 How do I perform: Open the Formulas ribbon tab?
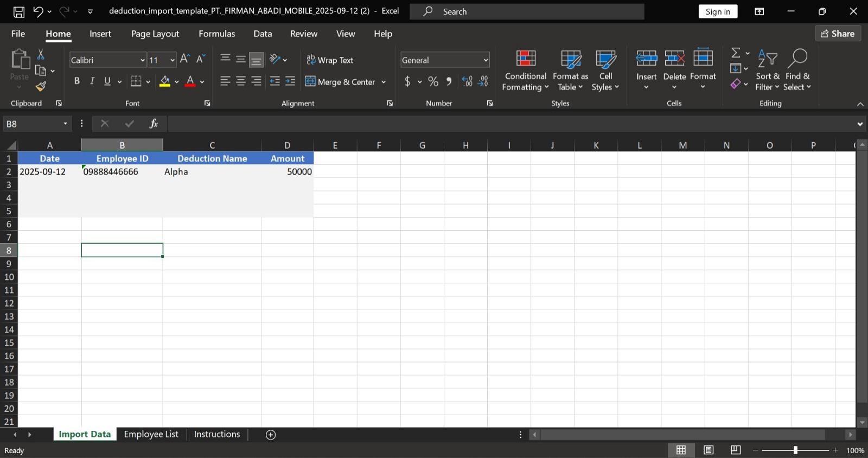[216, 34]
